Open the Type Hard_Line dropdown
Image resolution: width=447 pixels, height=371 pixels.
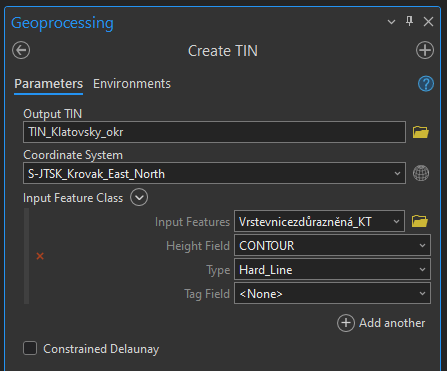(x=332, y=270)
